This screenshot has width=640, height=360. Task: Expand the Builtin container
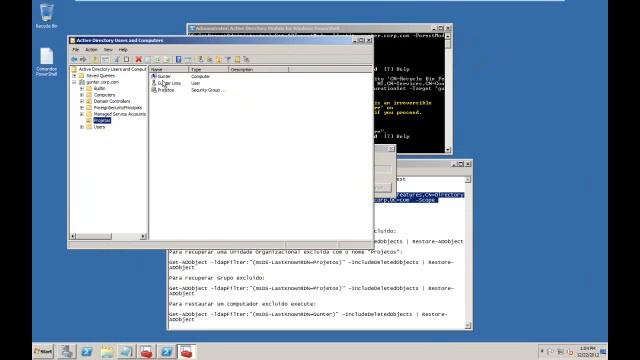pyautogui.click(x=82, y=89)
